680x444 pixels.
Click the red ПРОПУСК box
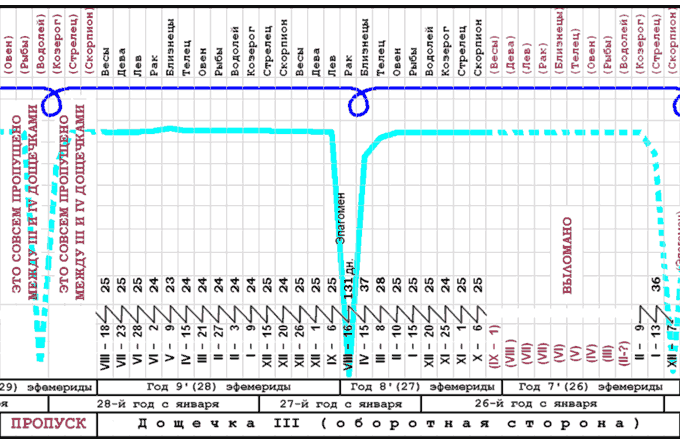(48, 424)
